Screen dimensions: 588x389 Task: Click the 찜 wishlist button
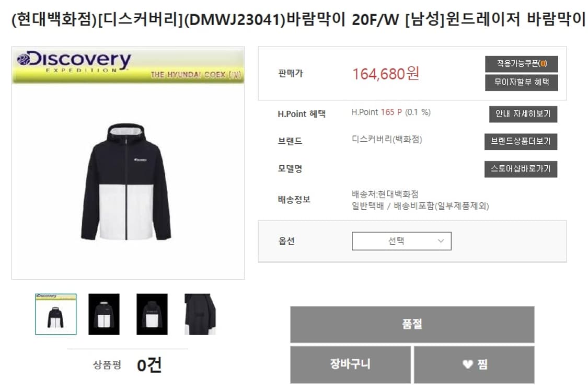point(474,364)
